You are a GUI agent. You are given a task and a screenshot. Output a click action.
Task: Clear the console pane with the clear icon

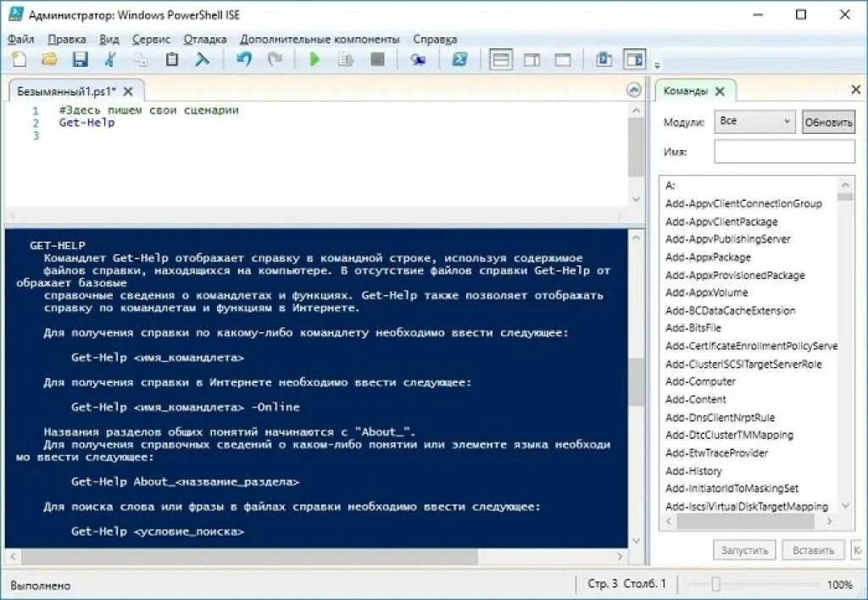[203, 59]
